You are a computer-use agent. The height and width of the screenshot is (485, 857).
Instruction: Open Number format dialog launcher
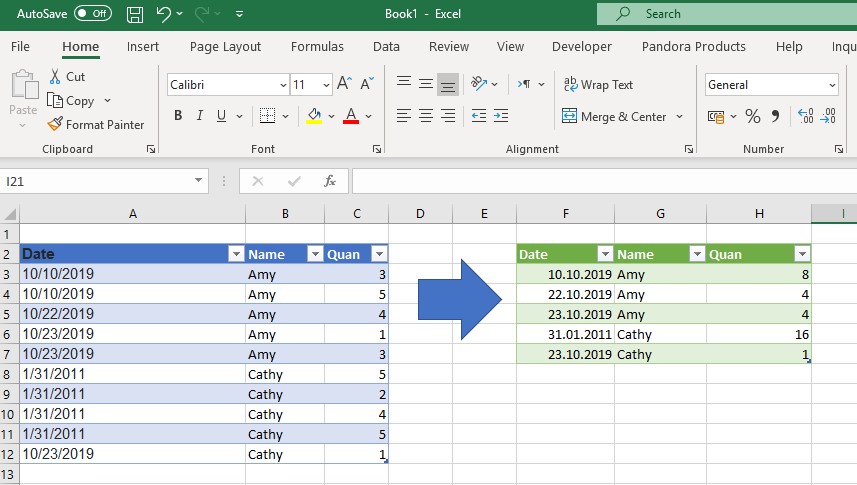click(x=838, y=149)
